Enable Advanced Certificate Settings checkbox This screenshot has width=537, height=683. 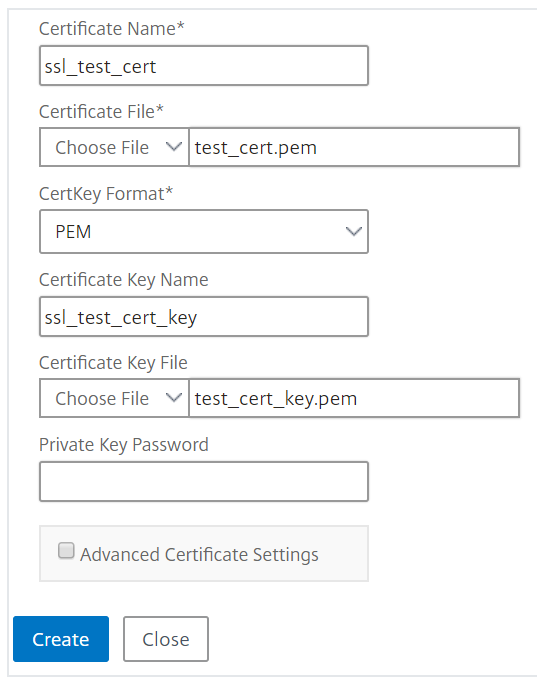[66, 551]
